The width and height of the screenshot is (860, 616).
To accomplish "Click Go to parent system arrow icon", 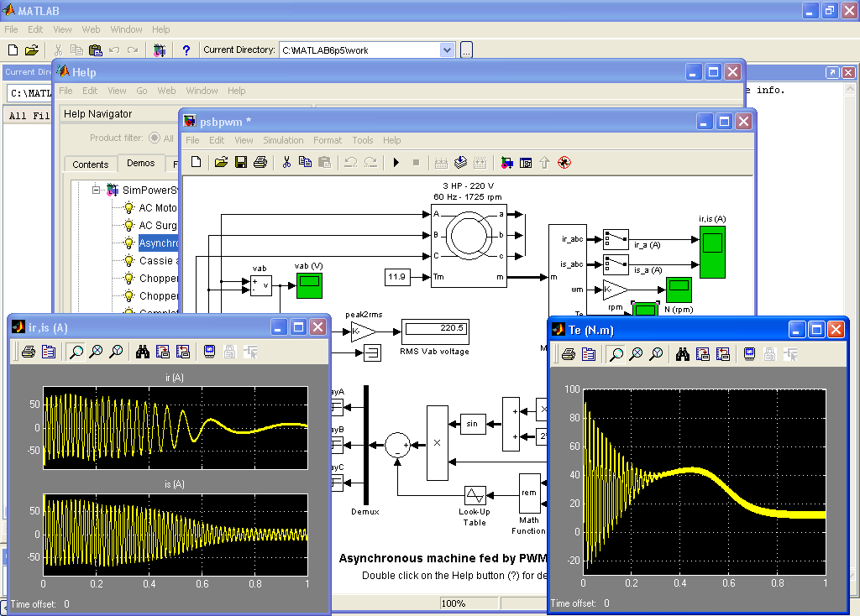I will (x=544, y=163).
